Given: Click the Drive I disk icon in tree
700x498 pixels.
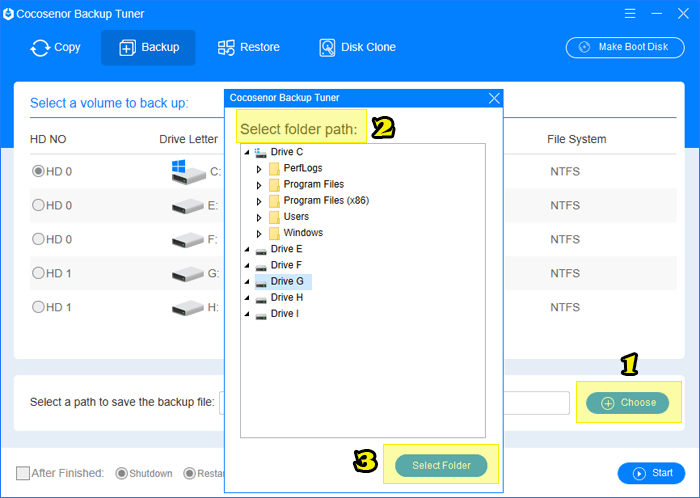Looking at the screenshot, I should click(x=261, y=316).
